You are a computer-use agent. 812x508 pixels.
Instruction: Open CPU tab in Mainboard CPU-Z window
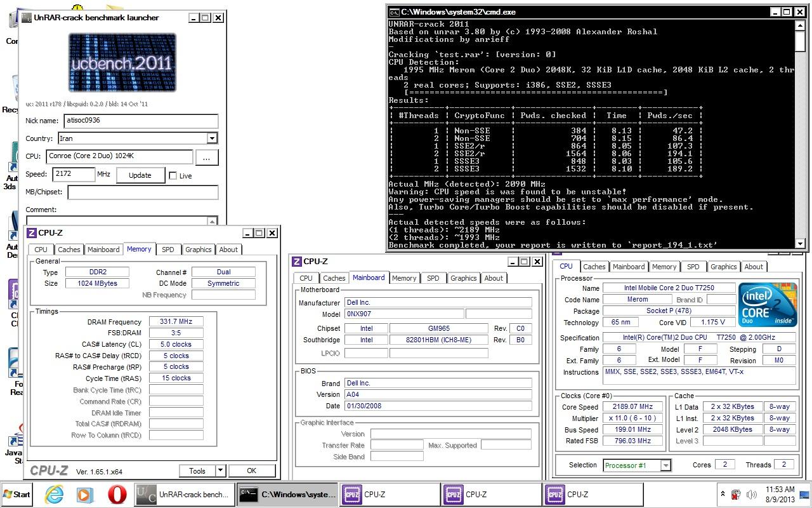306,278
